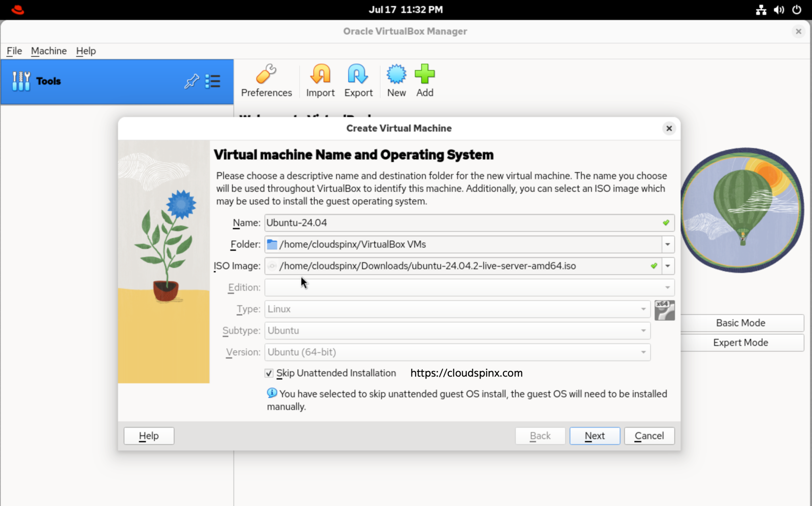Click Next to proceed with VM creation

(594, 435)
